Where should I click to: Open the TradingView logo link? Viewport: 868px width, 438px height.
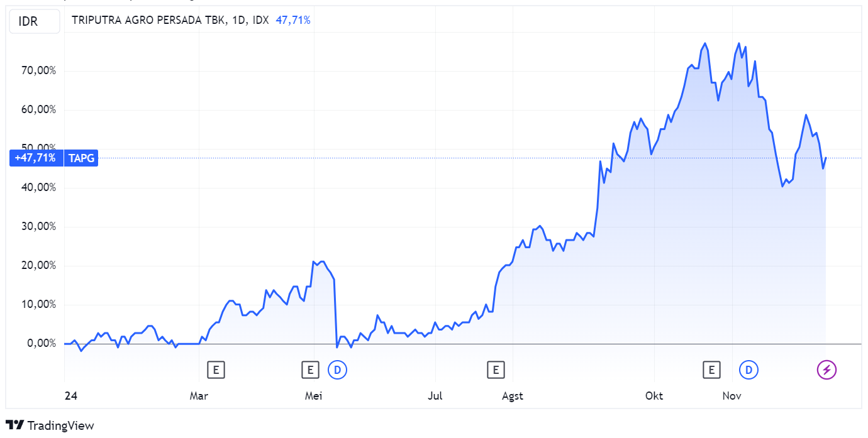(50, 425)
